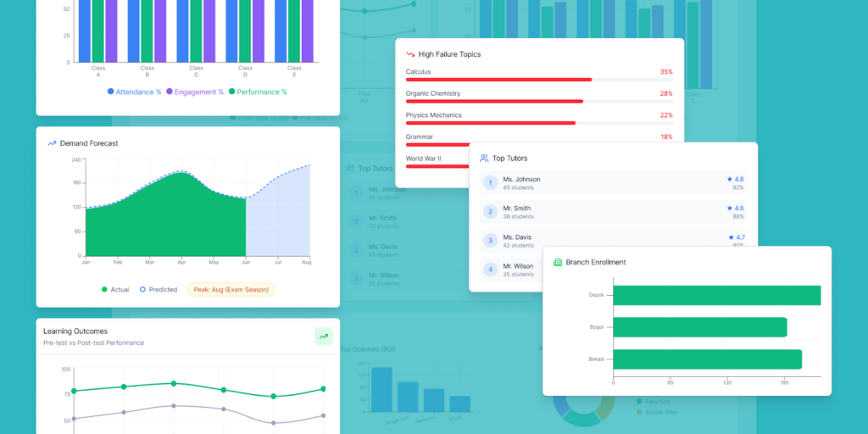Click the star icon beside Ms. Johnson's 4.8 rating

729,180
